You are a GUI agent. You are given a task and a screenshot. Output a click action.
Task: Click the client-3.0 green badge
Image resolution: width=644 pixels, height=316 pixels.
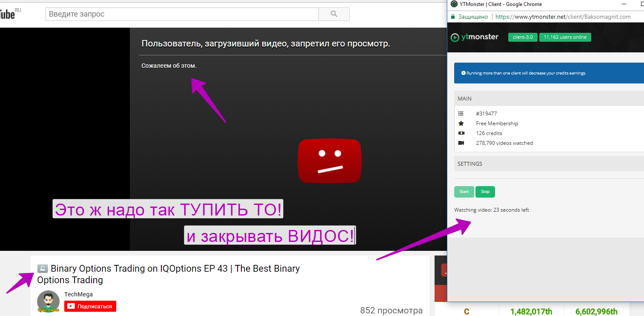523,37
